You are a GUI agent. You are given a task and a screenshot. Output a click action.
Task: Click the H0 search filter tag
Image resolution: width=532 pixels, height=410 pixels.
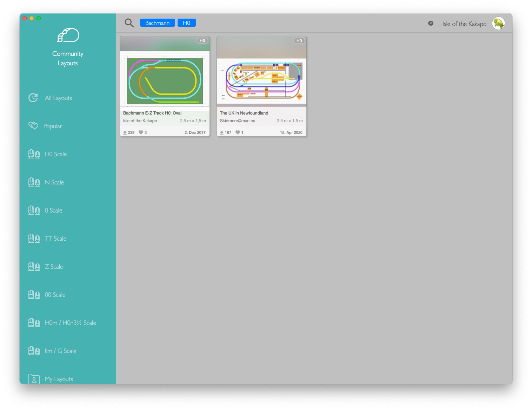pos(186,23)
